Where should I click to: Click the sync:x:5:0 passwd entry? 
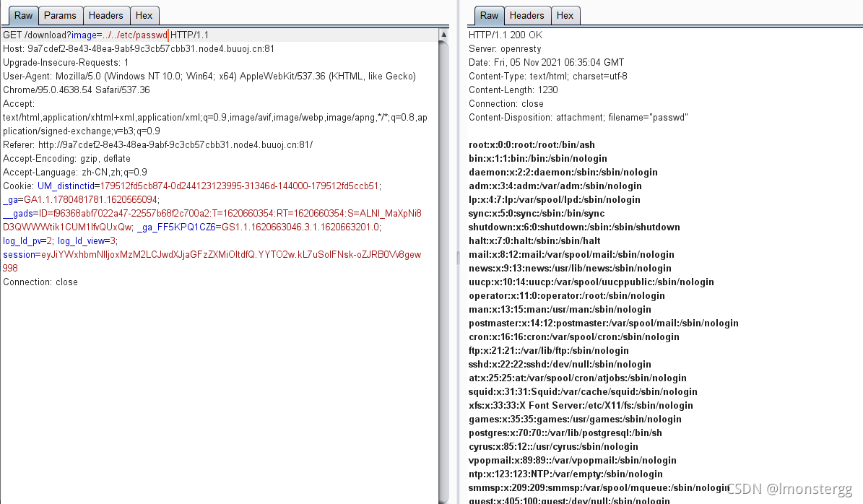coord(536,214)
